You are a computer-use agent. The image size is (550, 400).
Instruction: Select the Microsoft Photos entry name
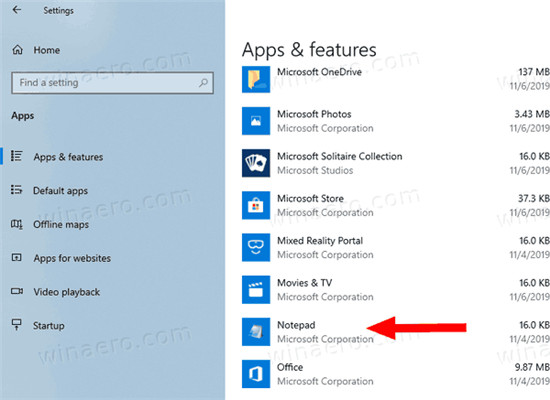coord(314,114)
